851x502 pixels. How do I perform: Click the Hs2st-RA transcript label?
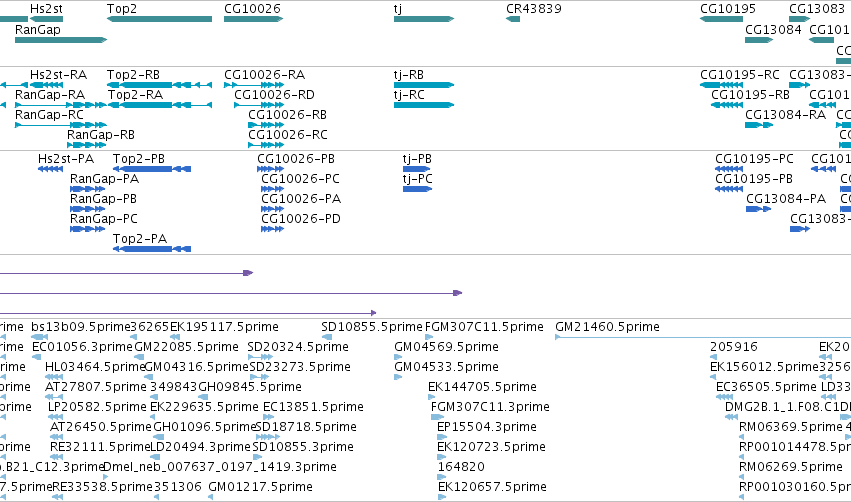(58, 74)
